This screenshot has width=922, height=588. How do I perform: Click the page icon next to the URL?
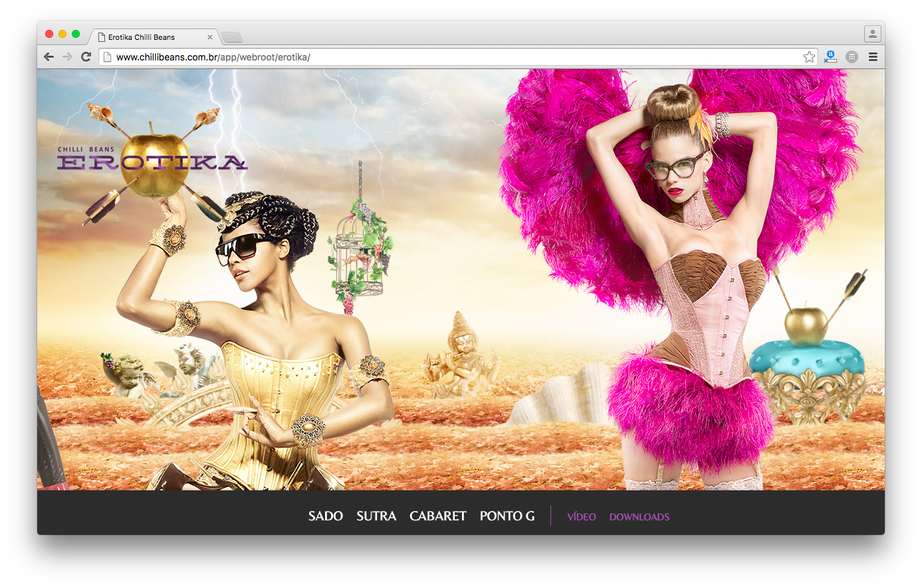(107, 57)
